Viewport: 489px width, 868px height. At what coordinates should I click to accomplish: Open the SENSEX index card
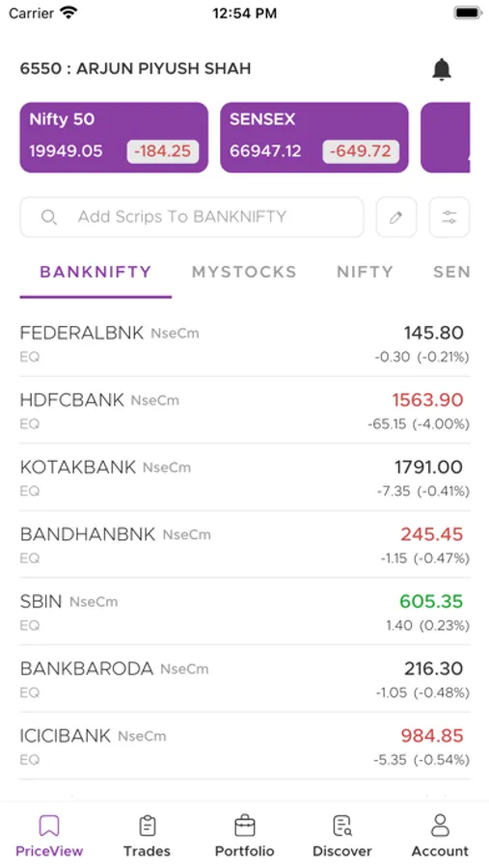pyautogui.click(x=314, y=137)
